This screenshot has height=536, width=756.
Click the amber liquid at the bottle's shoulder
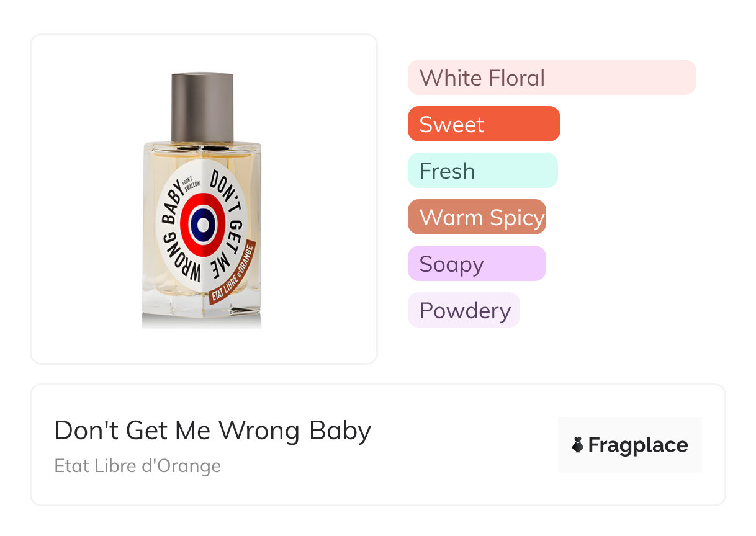(161, 155)
